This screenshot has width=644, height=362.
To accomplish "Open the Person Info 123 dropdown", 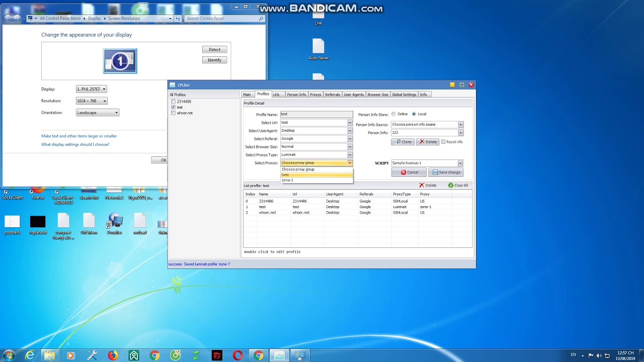I will (460, 133).
